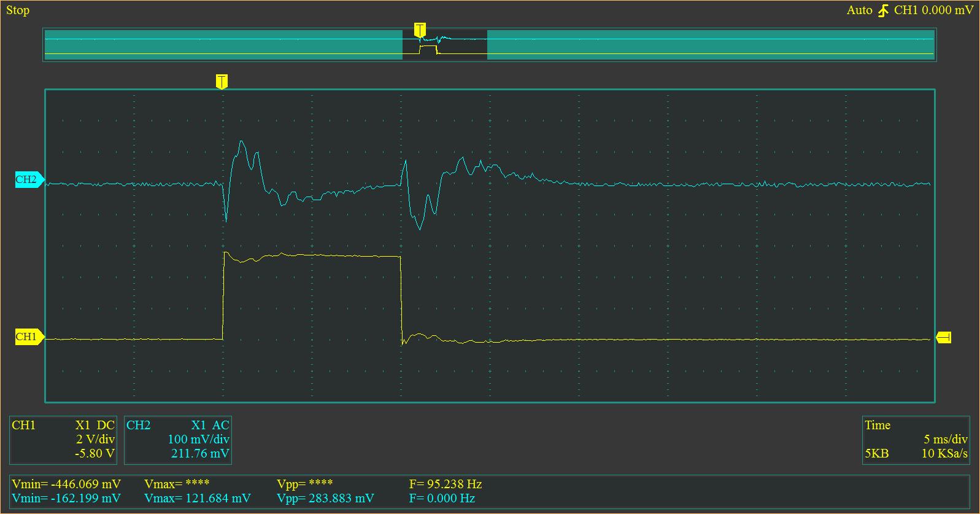
Task: Click the Vpp= 283.883 mV measurement
Action: tap(325, 498)
